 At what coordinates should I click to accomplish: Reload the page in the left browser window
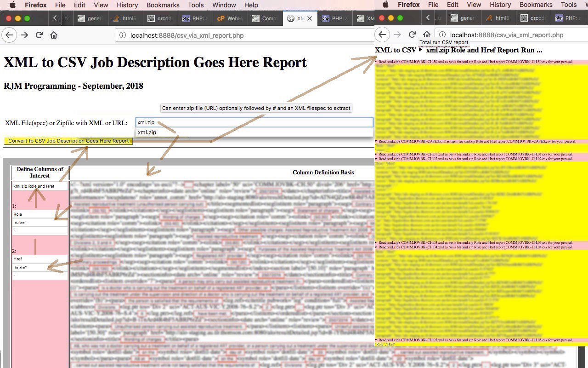click(40, 35)
